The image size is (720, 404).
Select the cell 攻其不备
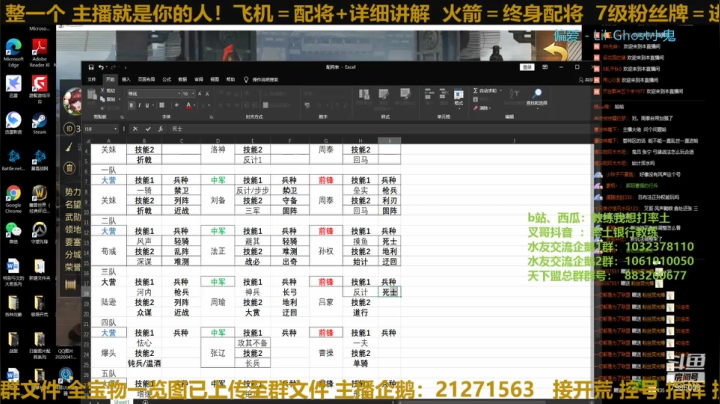pos(253,343)
